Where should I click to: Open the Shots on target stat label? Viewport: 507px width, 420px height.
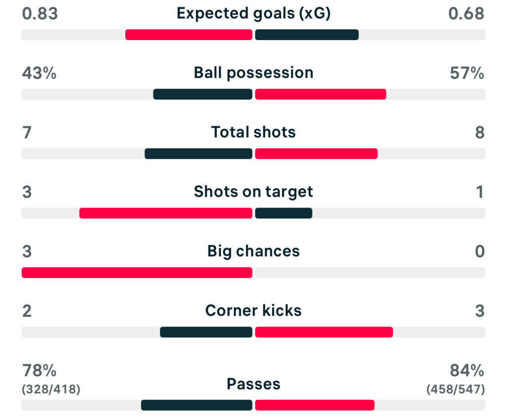[253, 192]
